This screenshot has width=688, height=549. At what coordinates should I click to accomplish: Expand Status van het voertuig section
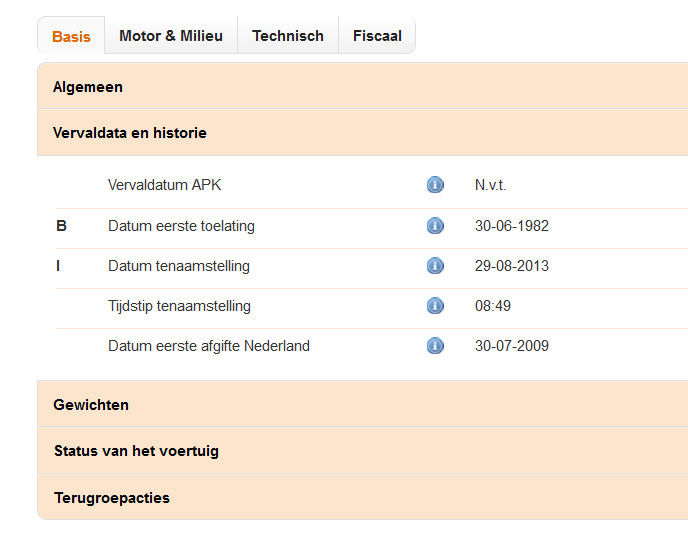pyautogui.click(x=136, y=451)
